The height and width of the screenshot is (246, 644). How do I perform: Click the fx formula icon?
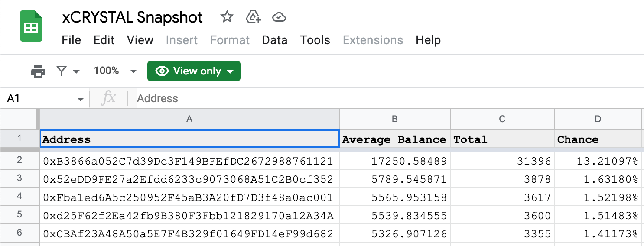(108, 98)
